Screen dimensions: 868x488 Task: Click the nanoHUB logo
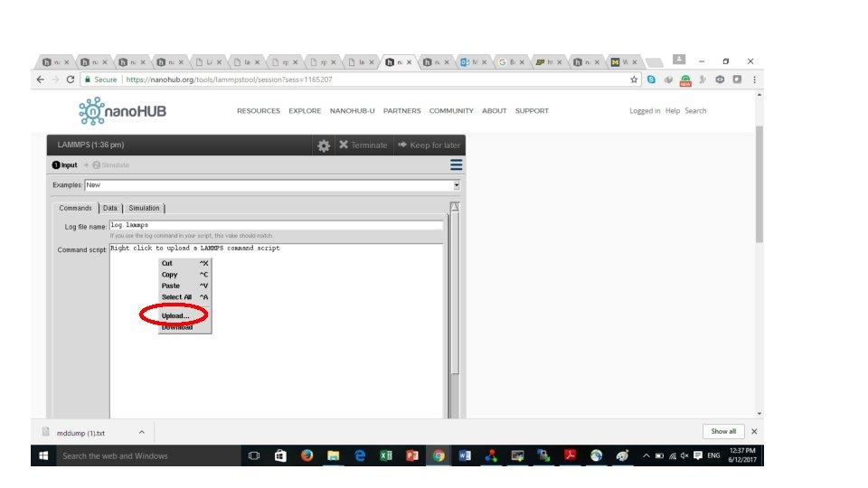tap(122, 111)
